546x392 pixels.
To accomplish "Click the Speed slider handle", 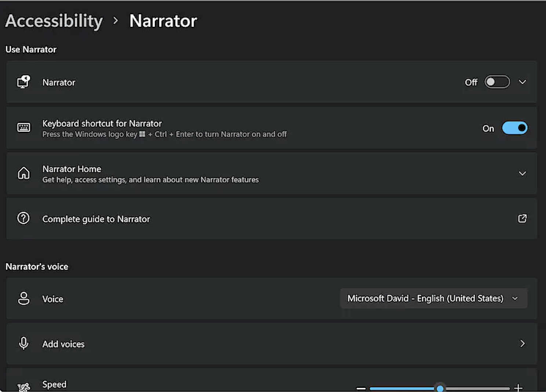I will pos(440,388).
